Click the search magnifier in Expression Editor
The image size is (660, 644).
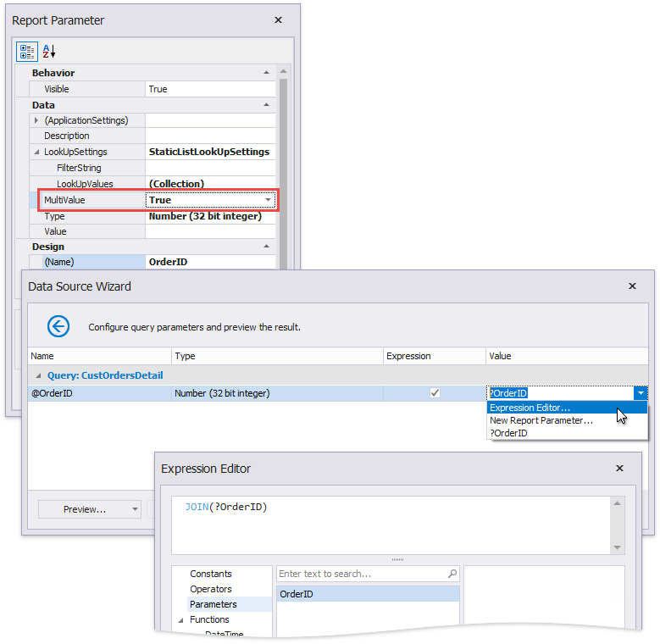click(452, 574)
